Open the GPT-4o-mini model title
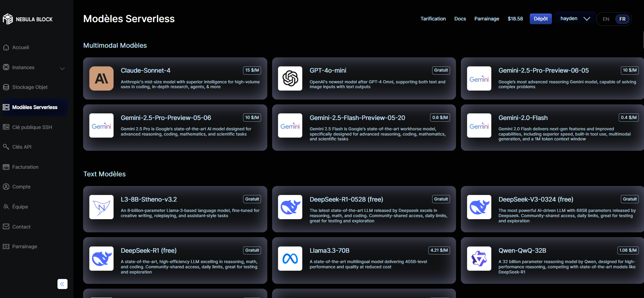The image size is (644, 298). point(328,71)
